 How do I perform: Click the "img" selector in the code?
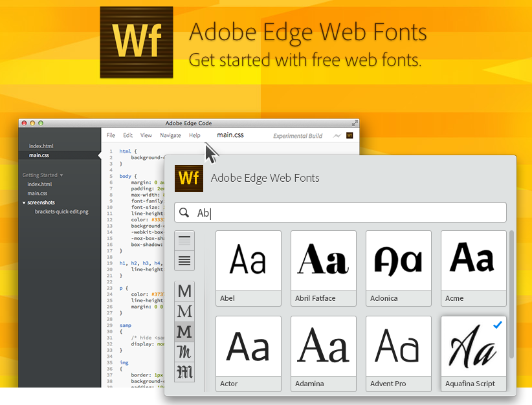[124, 362]
